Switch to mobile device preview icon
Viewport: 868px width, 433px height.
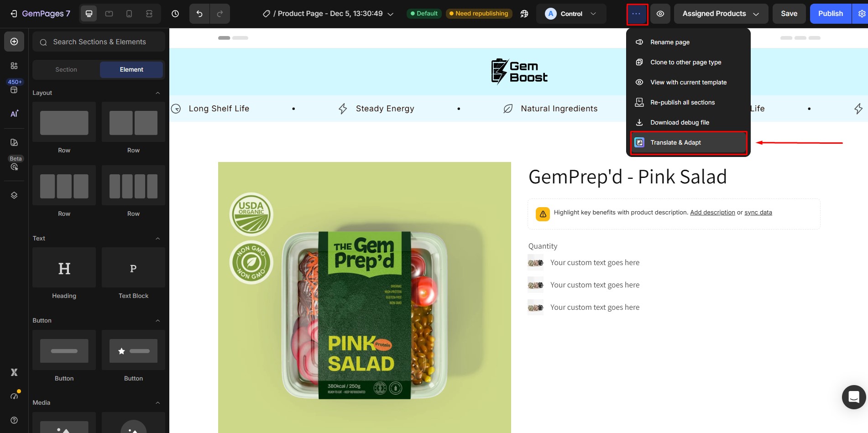click(129, 14)
